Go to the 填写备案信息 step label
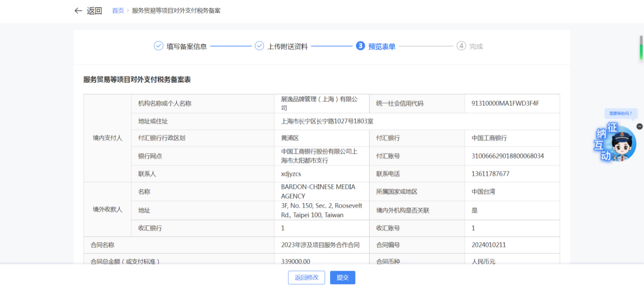Screen dimensions: 644x290 pos(187,46)
